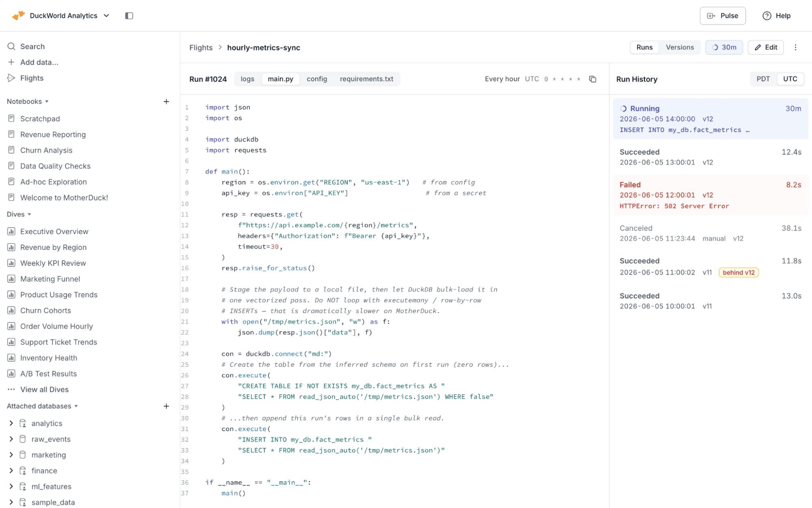Open the Search magnifier in sidebar
Screen dimensions: 812x508
(x=11, y=46)
